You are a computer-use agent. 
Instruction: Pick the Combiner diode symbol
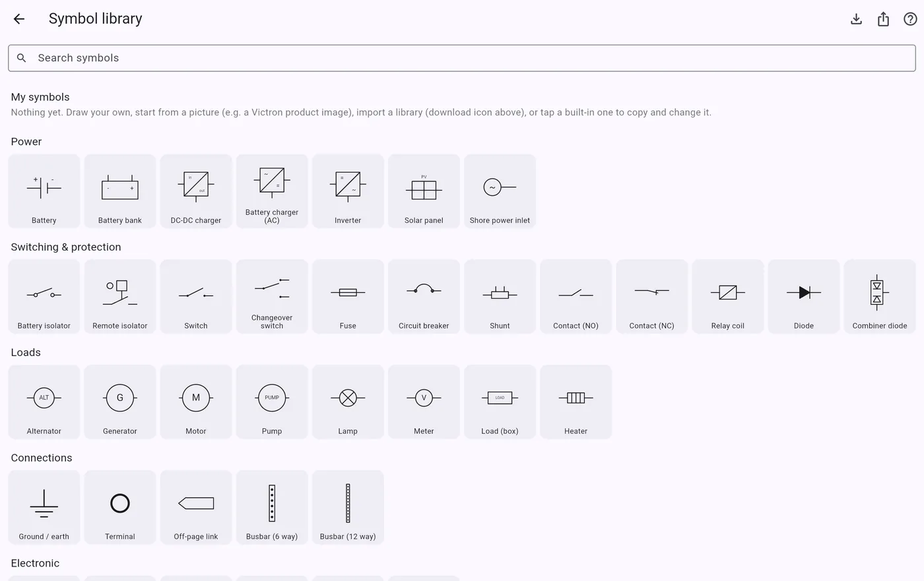pyautogui.click(x=880, y=297)
